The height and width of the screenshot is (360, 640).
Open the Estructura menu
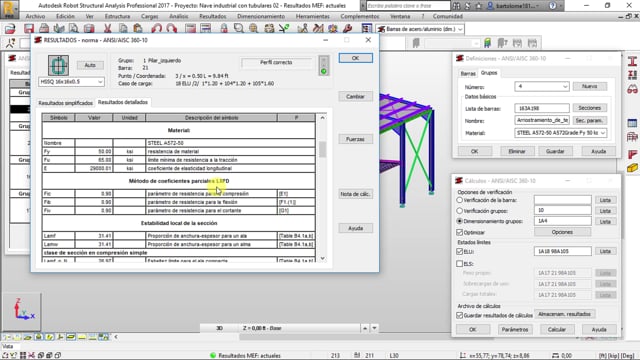[x=117, y=16]
